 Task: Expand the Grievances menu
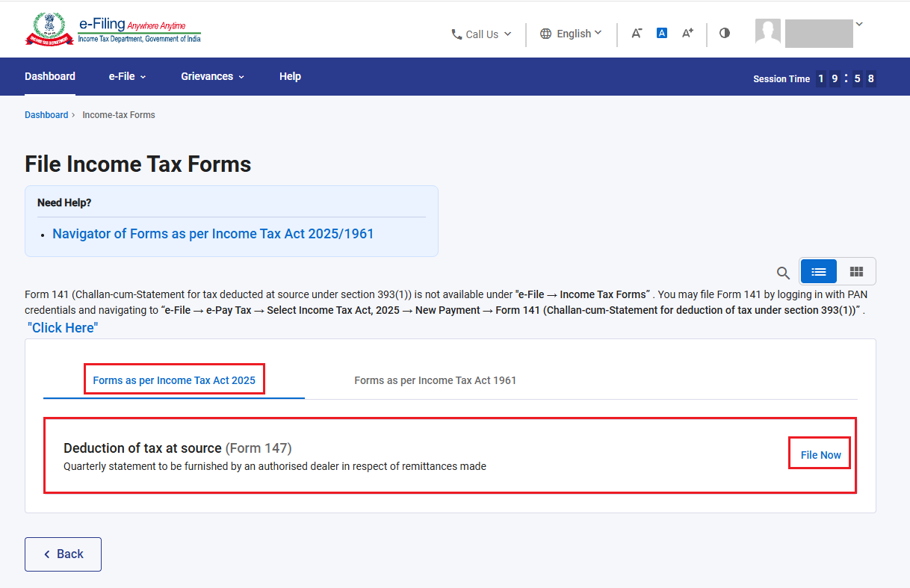coord(212,76)
